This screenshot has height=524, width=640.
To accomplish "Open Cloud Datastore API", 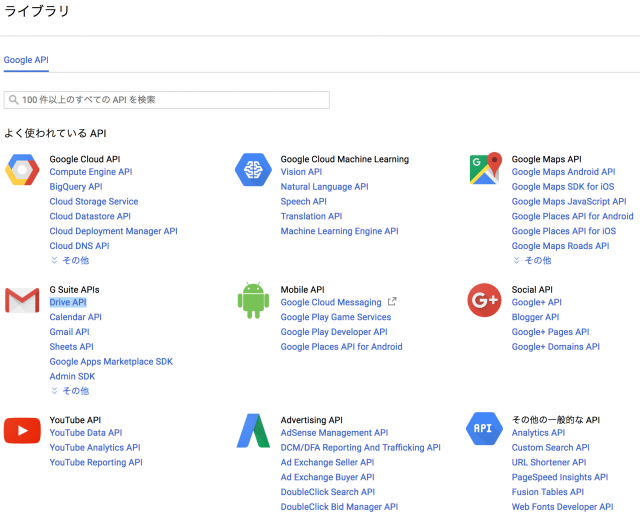I will [x=90, y=216].
